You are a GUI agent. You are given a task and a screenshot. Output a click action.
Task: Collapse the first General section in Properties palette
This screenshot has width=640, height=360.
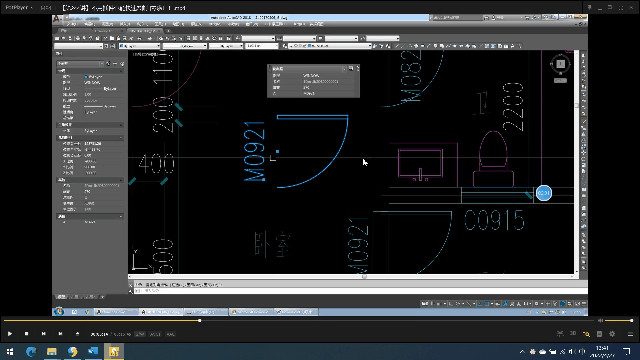121,71
